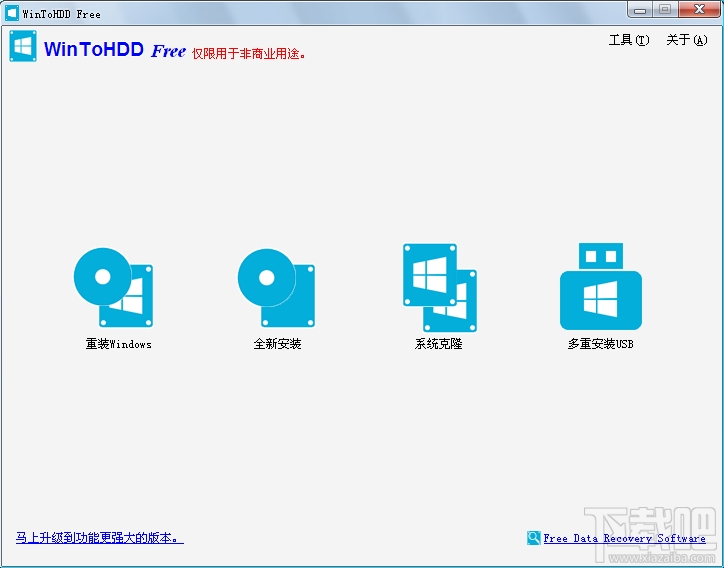Click the 多重安装USB label
724x568 pixels.
pyautogui.click(x=601, y=344)
